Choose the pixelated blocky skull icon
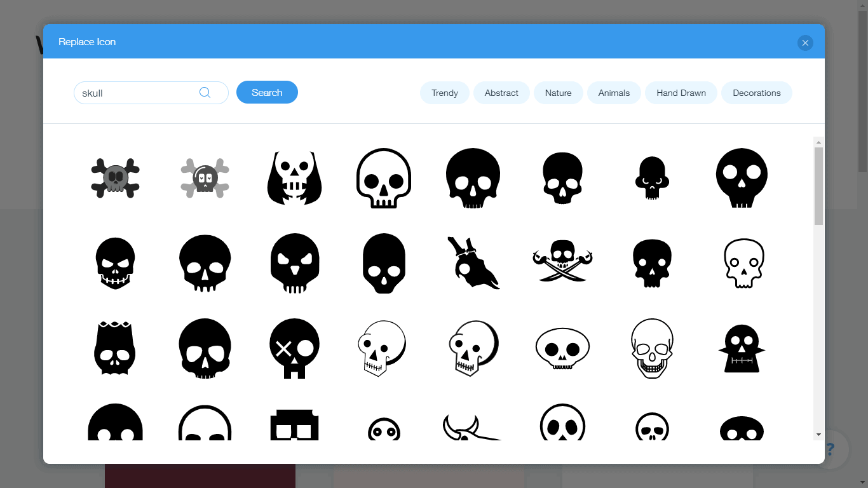The height and width of the screenshot is (488, 868). point(294,424)
